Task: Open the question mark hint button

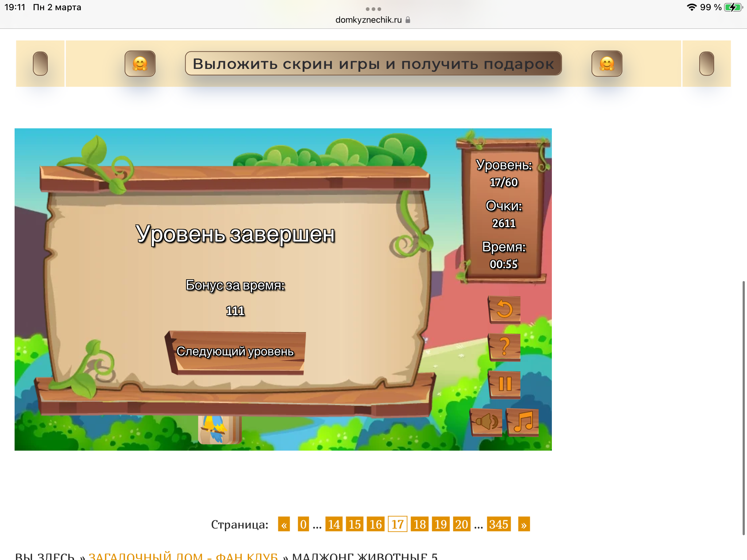Action: coord(504,347)
